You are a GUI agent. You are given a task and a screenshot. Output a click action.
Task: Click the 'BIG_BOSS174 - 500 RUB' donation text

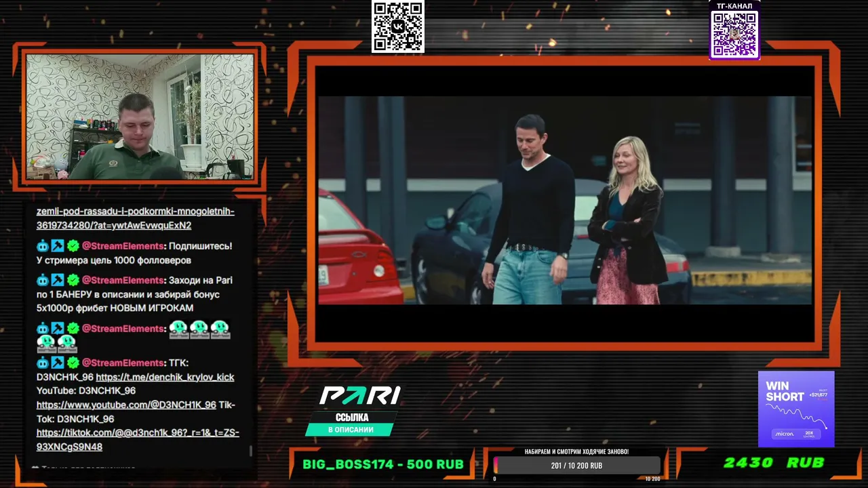click(x=383, y=464)
